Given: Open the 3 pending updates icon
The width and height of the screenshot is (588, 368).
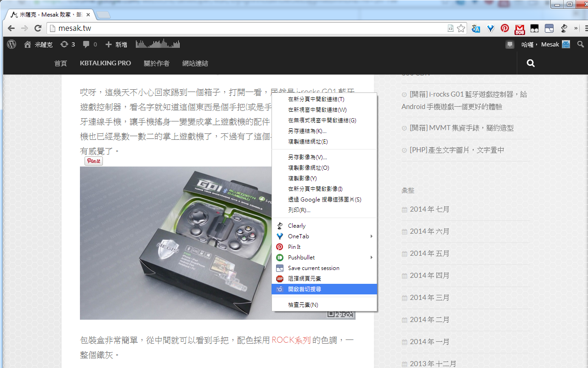Looking at the screenshot, I should coord(68,45).
